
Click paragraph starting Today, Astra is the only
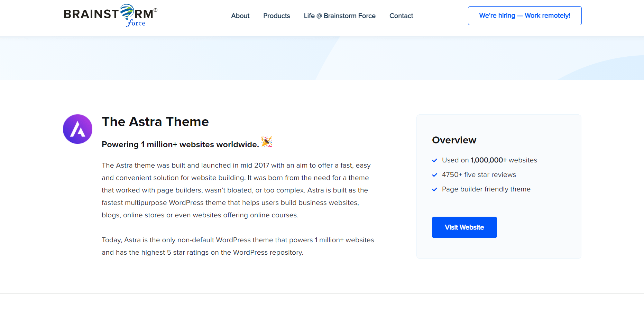pos(238,246)
